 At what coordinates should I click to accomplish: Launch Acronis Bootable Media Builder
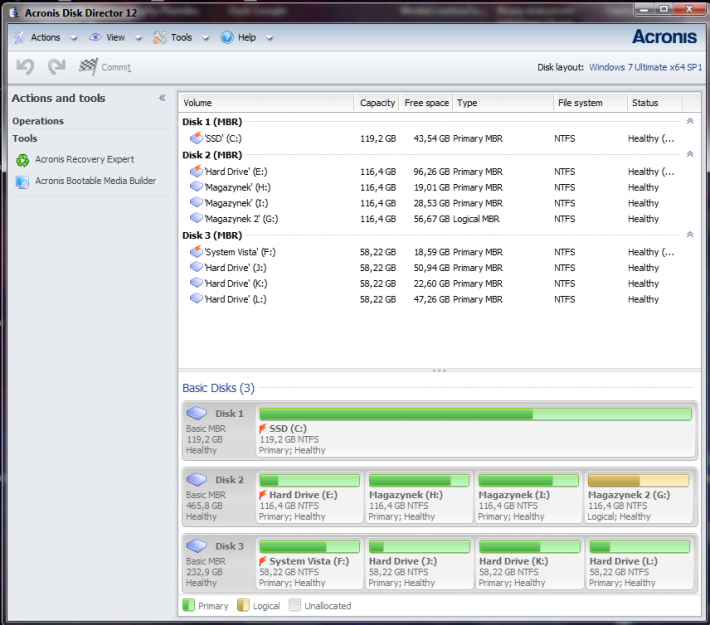click(96, 181)
